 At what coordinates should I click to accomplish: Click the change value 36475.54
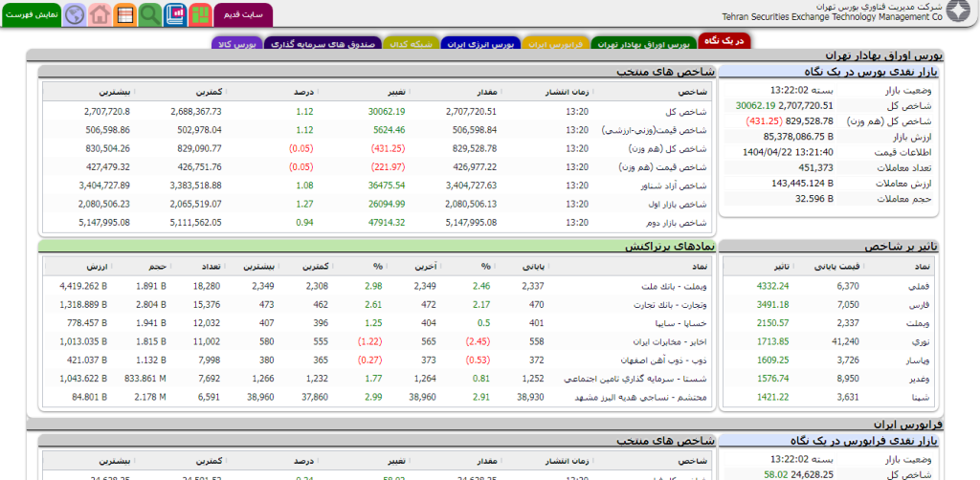click(x=387, y=185)
